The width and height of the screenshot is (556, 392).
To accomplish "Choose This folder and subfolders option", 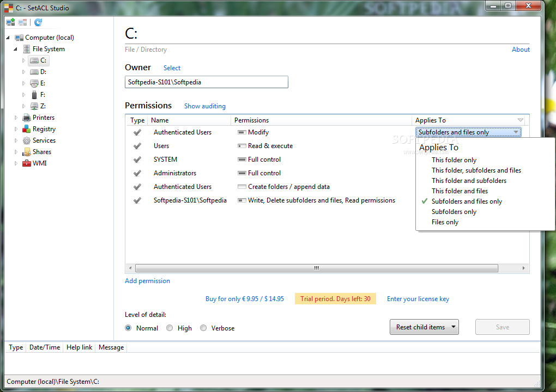I will pos(469,181).
